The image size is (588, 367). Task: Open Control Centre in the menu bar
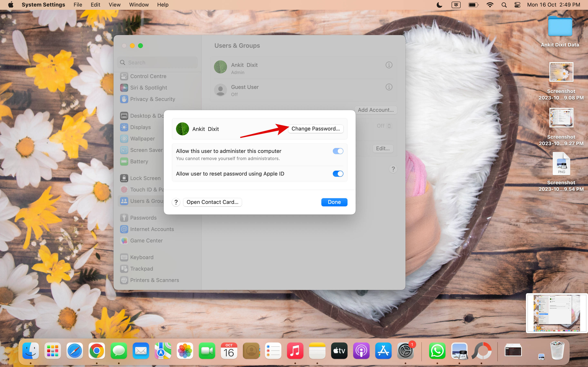point(517,5)
